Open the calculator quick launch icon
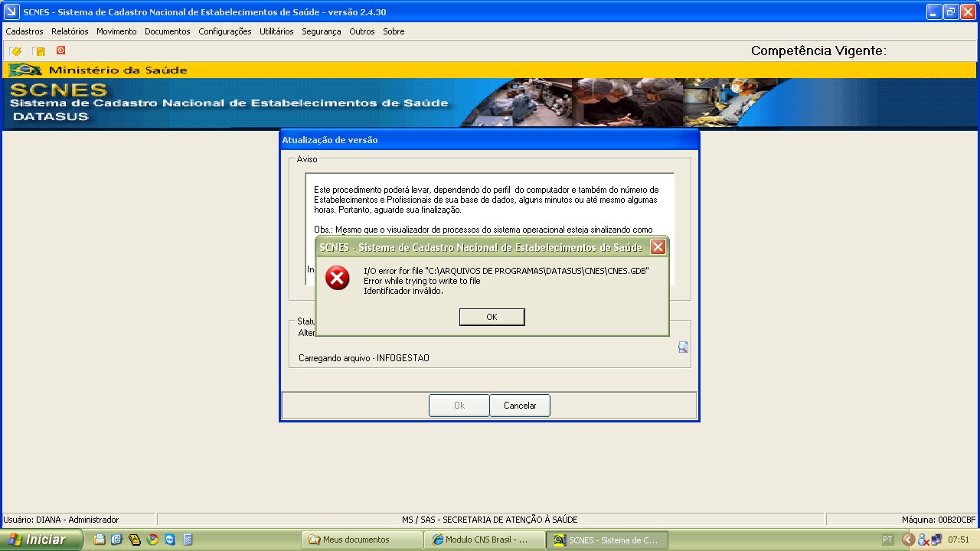Image resolution: width=980 pixels, height=551 pixels. coord(188,540)
